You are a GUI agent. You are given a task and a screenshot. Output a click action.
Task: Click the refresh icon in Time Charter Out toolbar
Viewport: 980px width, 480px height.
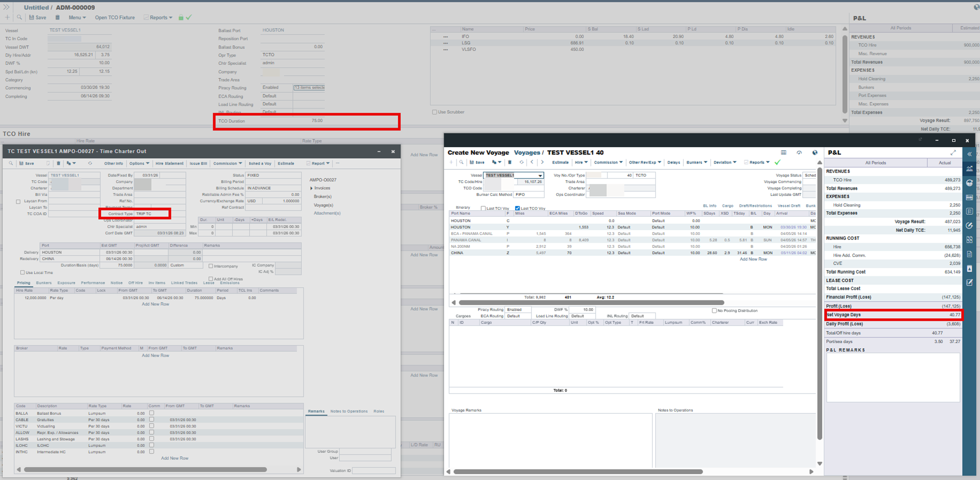[x=90, y=163]
